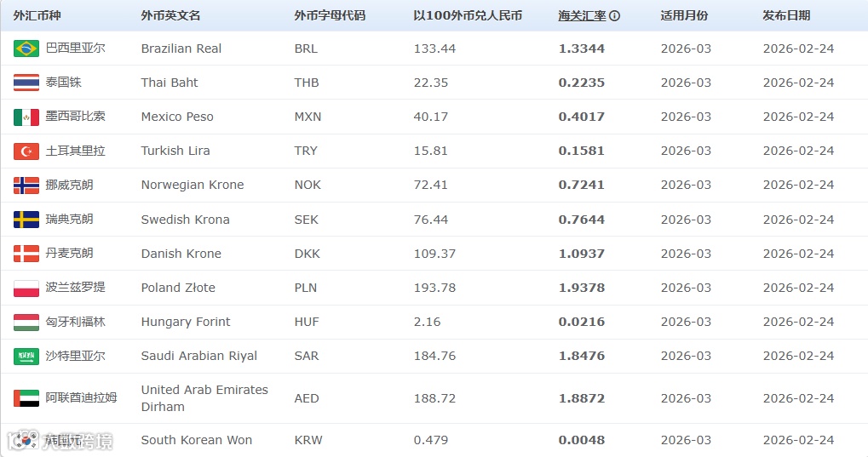Click the Thailand flag icon

tap(26, 83)
